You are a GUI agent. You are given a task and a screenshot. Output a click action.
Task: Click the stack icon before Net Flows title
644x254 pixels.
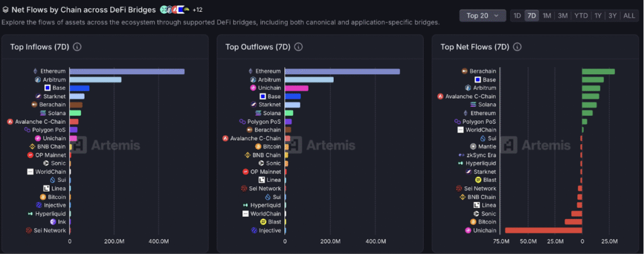point(5,9)
